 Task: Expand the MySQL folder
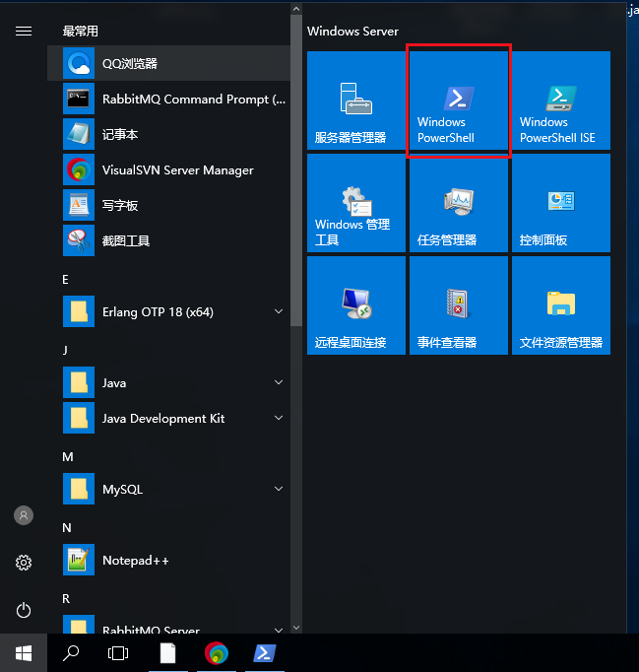coord(168,489)
